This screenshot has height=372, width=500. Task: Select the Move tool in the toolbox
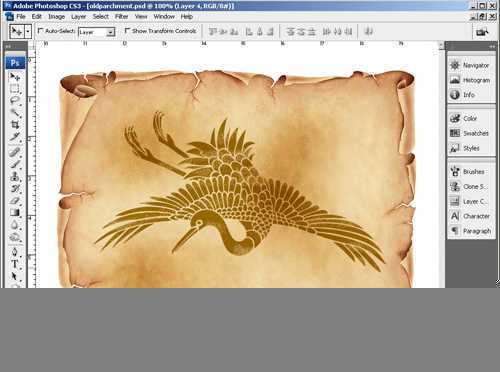[x=15, y=77]
